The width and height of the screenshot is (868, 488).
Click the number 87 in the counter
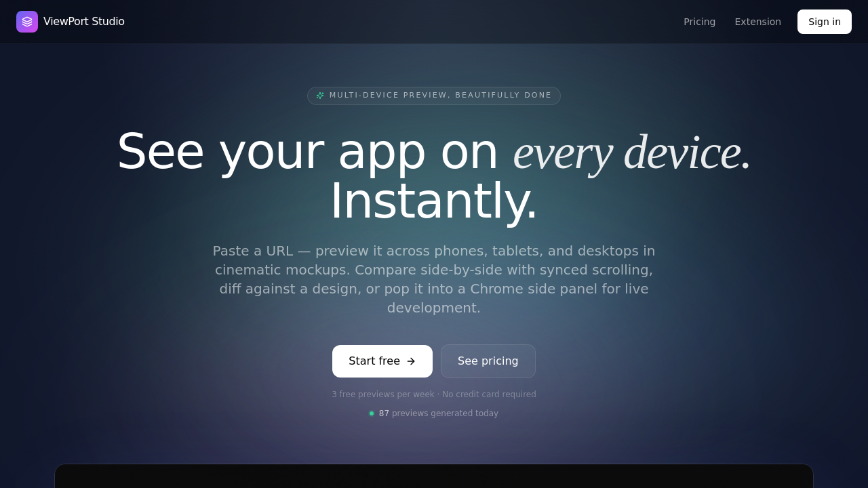click(x=384, y=413)
